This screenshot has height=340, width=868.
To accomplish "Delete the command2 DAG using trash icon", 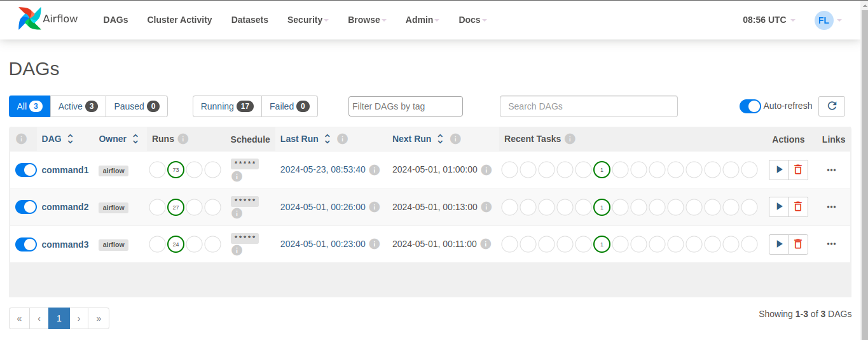I will (x=798, y=207).
